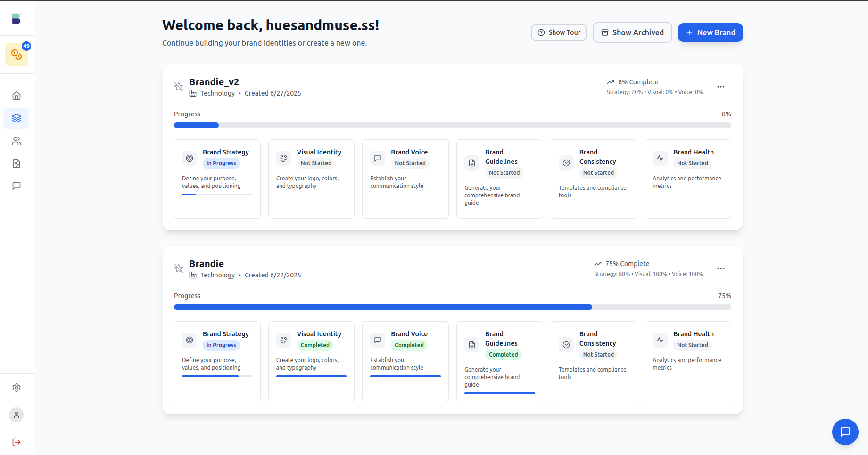Viewport: 868px width, 455px height.
Task: Open the brands layers icon in sidebar
Action: pyautogui.click(x=17, y=118)
